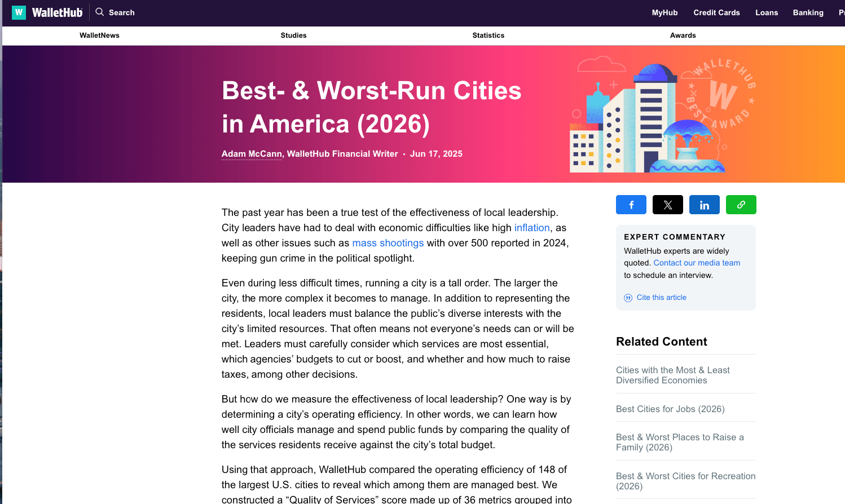
Task: Select Awards in the navigation bar
Action: pos(683,35)
